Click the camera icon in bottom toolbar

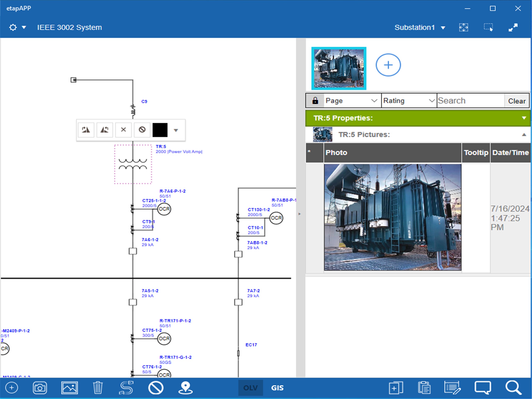point(40,388)
